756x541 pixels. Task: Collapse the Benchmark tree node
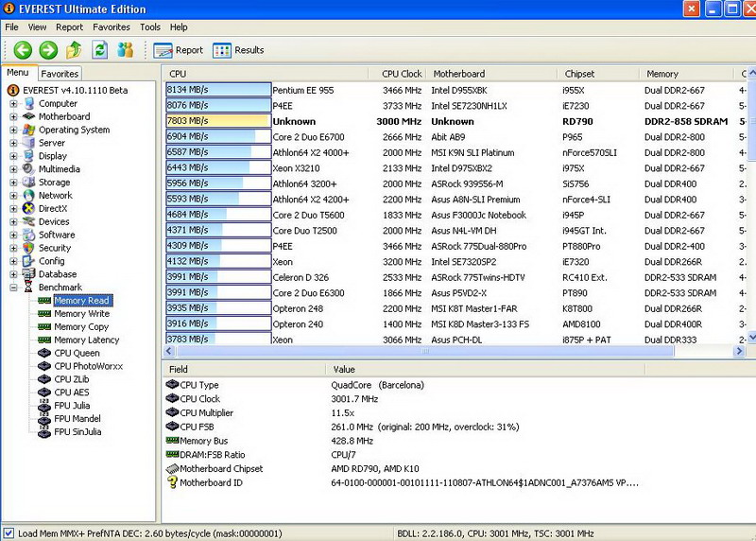13,288
